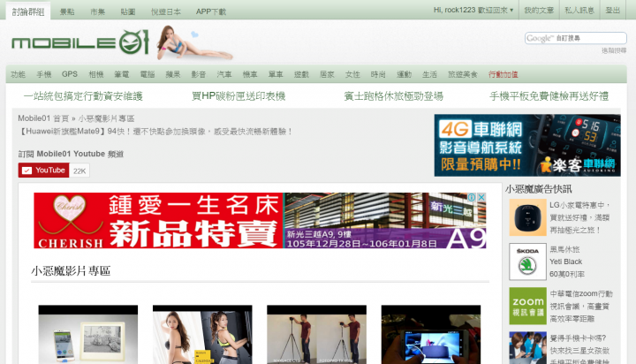Image resolution: width=636 pixels, height=364 pixels.
Task: Switch to 討論群組 tab
Action: 28,11
